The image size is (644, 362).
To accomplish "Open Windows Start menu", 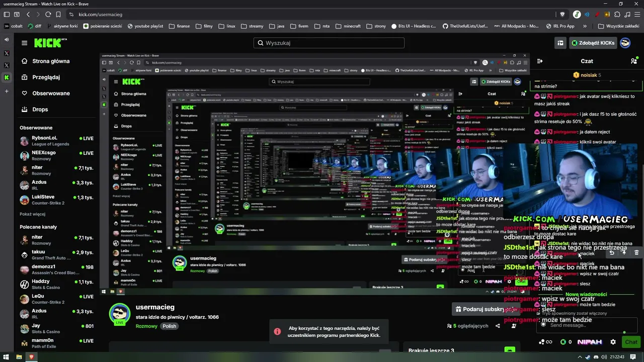I will click(x=6, y=357).
